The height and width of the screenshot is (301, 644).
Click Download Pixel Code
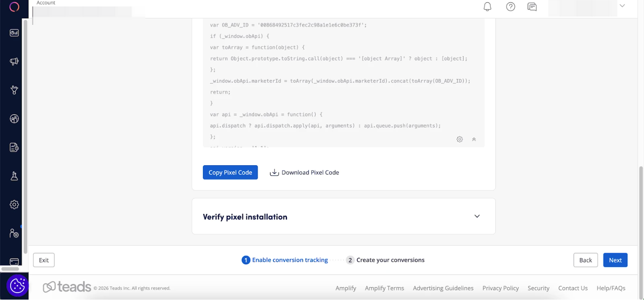(x=305, y=173)
